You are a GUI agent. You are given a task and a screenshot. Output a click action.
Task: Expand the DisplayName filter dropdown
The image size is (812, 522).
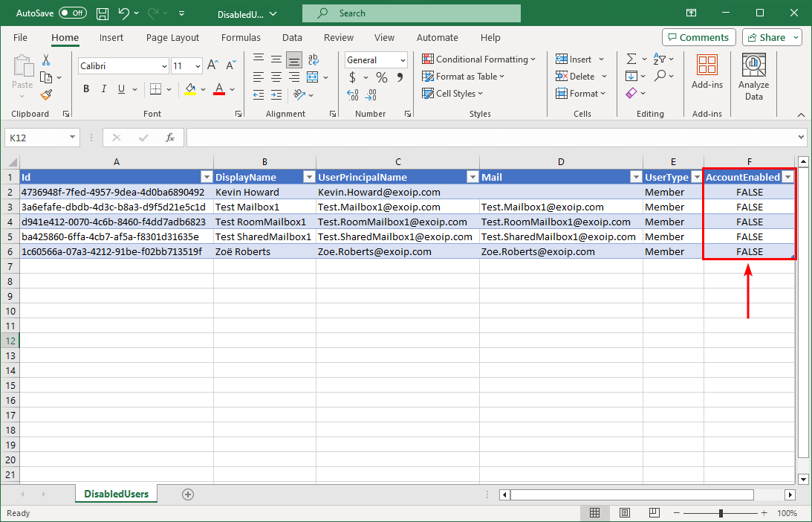(308, 177)
